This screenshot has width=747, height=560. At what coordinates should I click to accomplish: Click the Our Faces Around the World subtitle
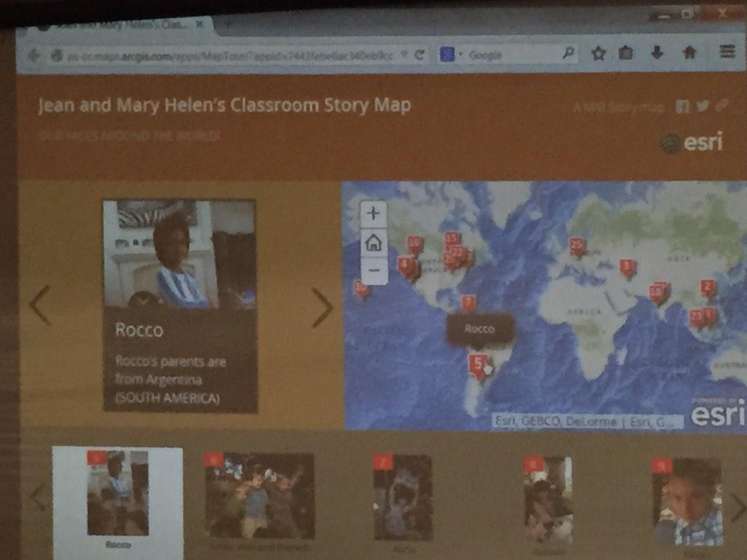[129, 136]
